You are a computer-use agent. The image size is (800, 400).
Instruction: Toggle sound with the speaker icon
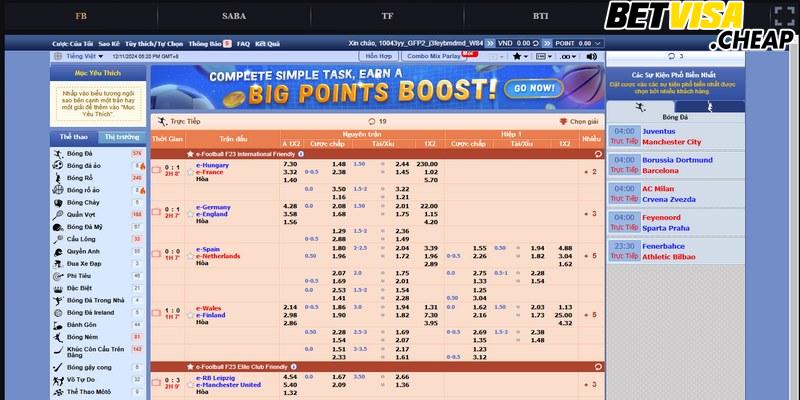pos(591,57)
